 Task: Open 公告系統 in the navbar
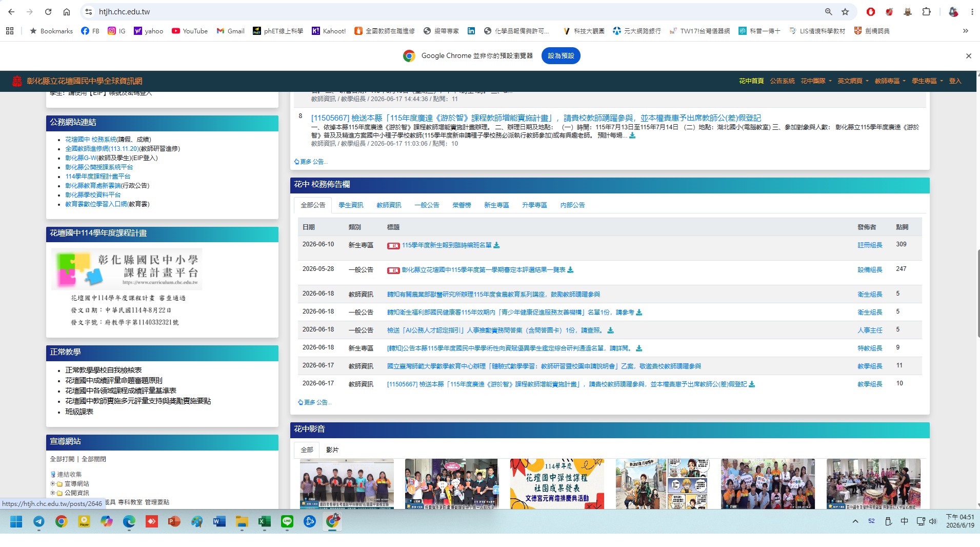(782, 81)
